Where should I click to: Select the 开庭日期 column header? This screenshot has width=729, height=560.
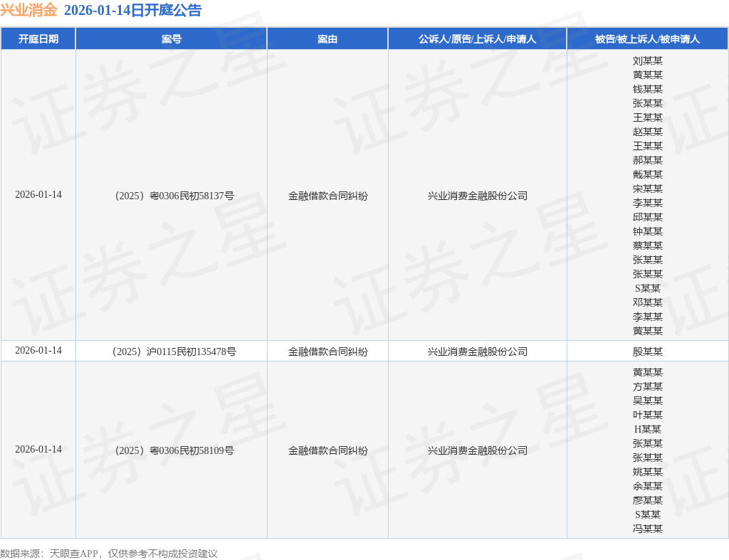click(38, 39)
